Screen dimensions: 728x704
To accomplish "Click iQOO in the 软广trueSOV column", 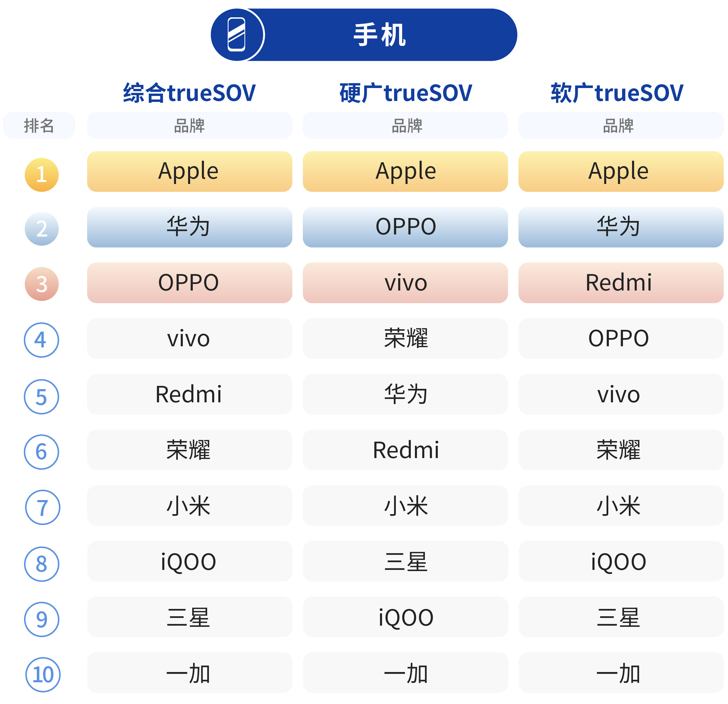I will coord(621,561).
